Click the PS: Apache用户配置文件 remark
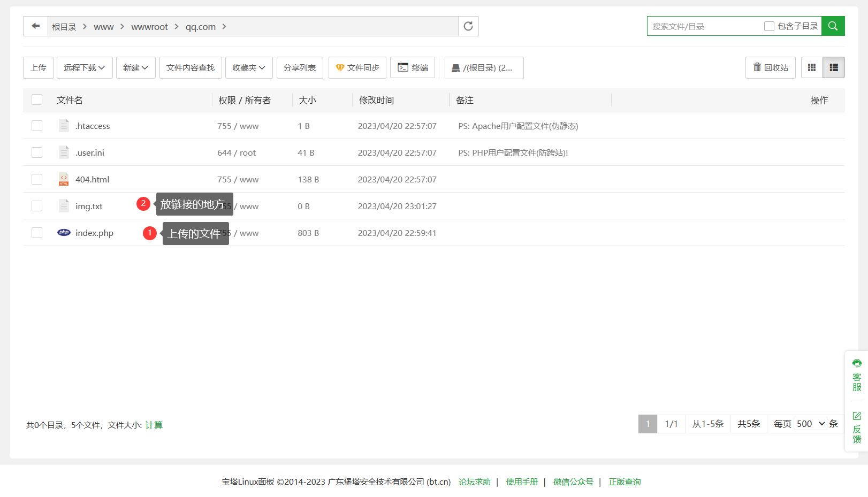Screen dimensions: 868x497 (x=518, y=126)
